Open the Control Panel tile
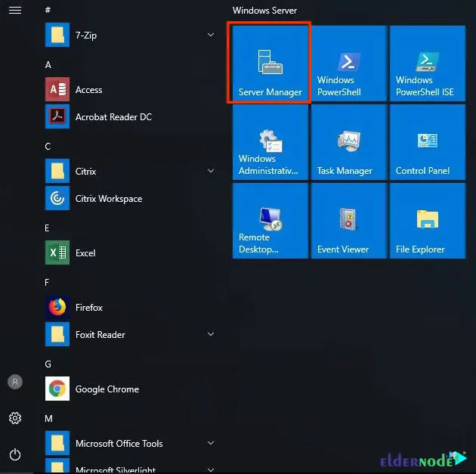 [x=428, y=142]
